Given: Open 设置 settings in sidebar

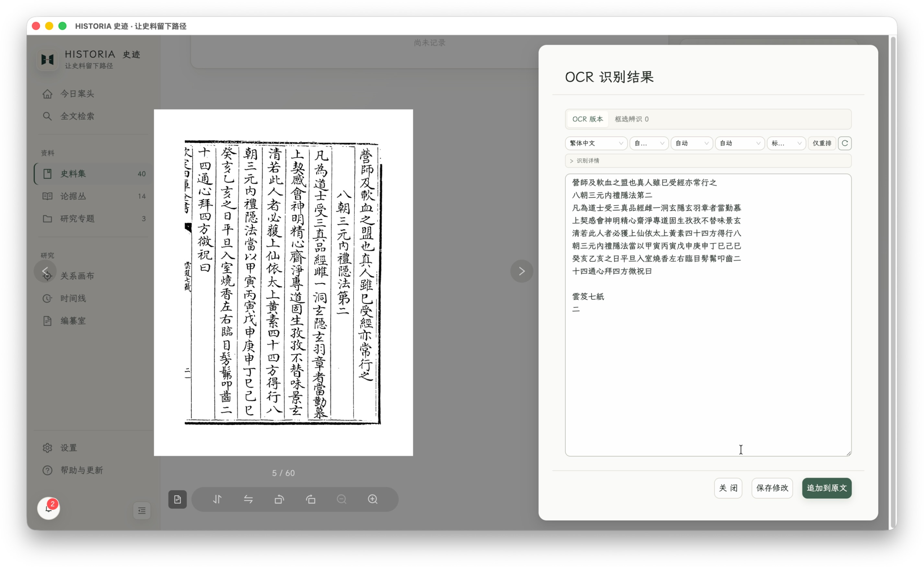Looking at the screenshot, I should (93, 448).
